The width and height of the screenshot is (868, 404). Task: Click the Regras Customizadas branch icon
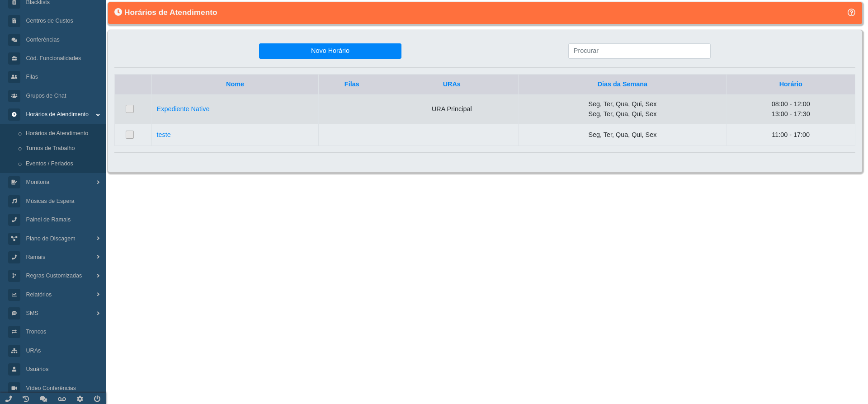pos(14,276)
